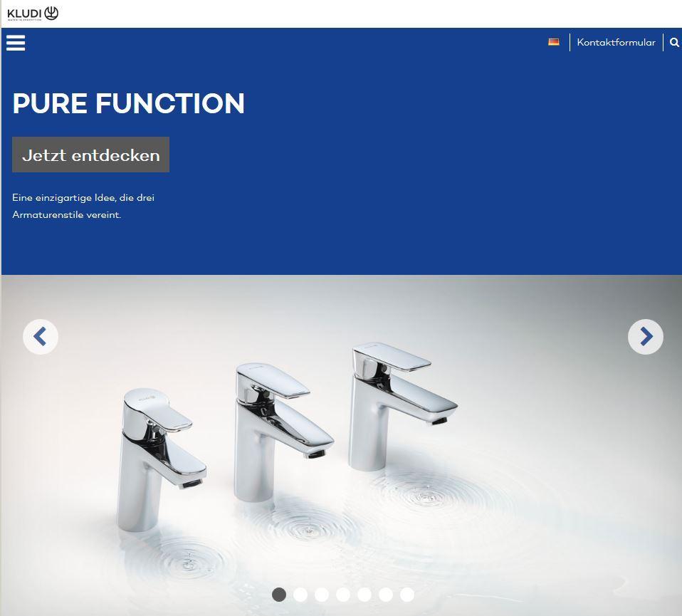Click the PURE FUNCTION headline
682x616 pixels.
point(129,103)
